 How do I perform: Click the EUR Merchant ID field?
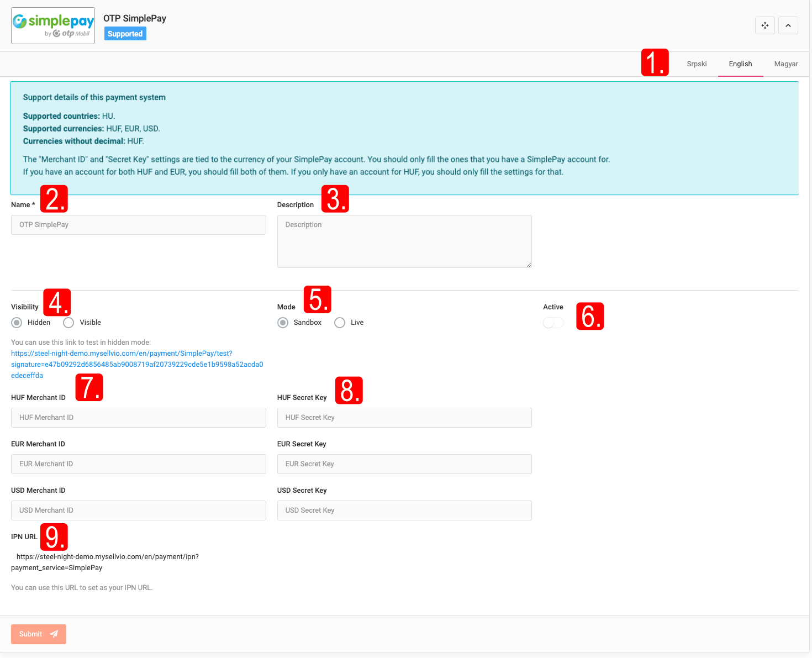coord(138,464)
